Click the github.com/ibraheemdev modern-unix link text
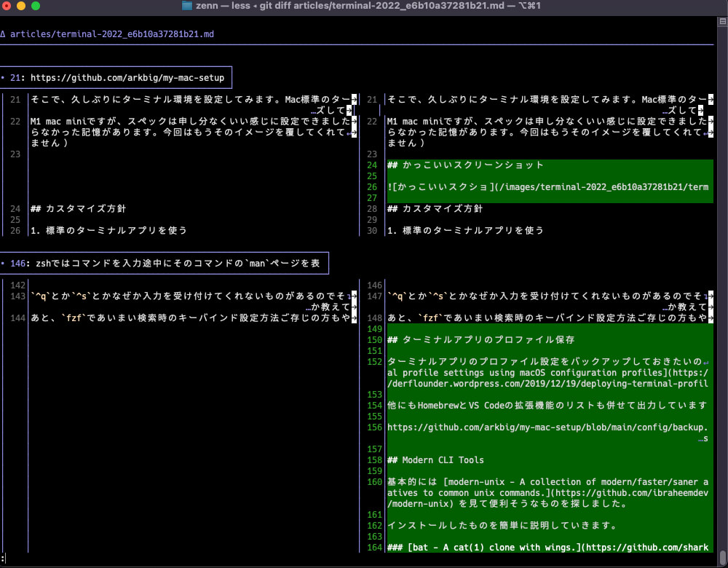Viewport: 728px width, 568px height. [631, 493]
